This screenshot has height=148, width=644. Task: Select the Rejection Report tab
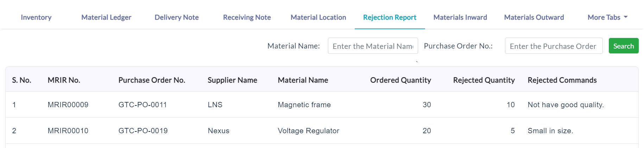pyautogui.click(x=390, y=17)
